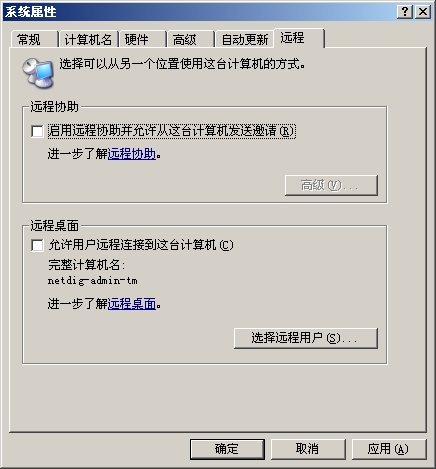Image resolution: width=436 pixels, height=469 pixels.
Task: Close the 系统属性 dialog window
Action: pyautogui.click(x=423, y=12)
